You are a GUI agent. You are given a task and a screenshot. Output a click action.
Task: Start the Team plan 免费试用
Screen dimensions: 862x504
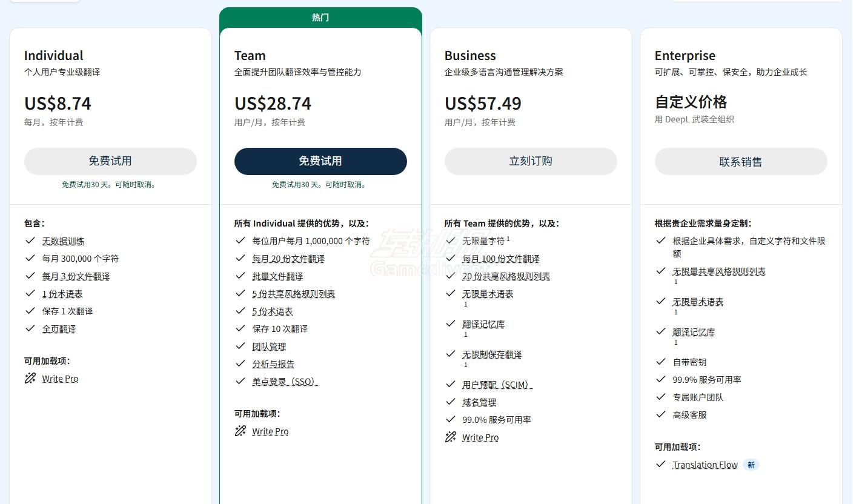(x=320, y=161)
